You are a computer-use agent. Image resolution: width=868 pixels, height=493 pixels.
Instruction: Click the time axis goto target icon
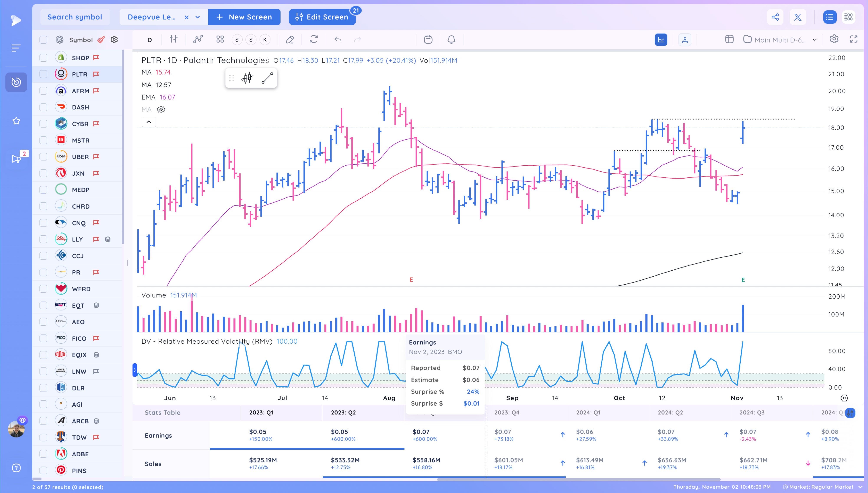pyautogui.click(x=844, y=398)
